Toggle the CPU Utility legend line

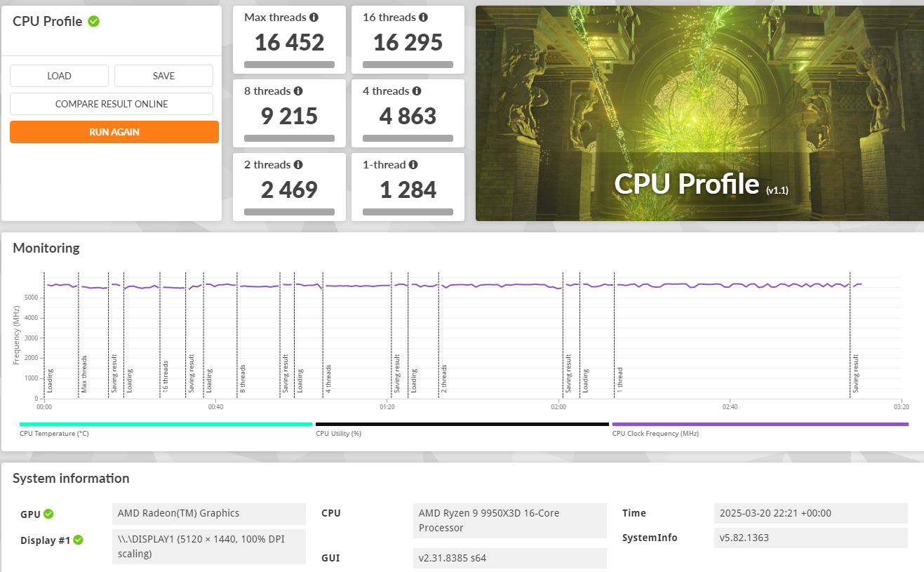click(462, 424)
